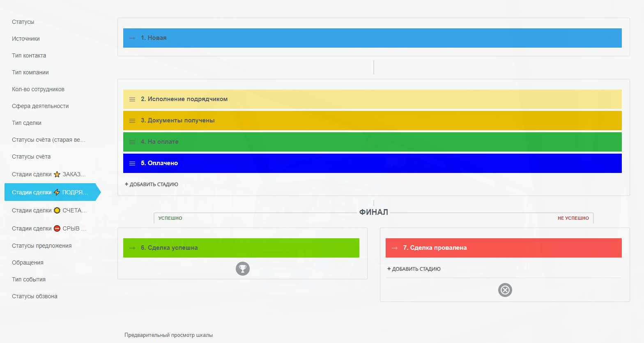Click the drag handle on На оплате stage

pos(132,142)
